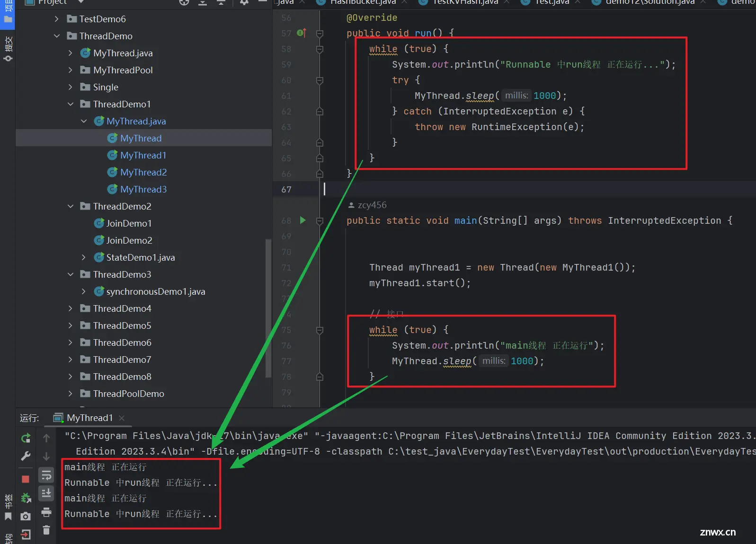Stop the running process red square
Screen dimensions: 756x544
pyautogui.click(x=26, y=479)
